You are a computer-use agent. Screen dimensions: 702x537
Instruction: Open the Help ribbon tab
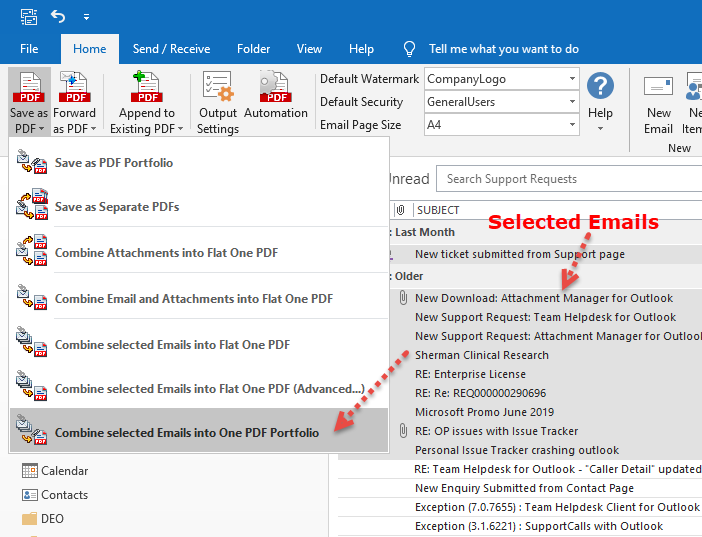tap(361, 49)
